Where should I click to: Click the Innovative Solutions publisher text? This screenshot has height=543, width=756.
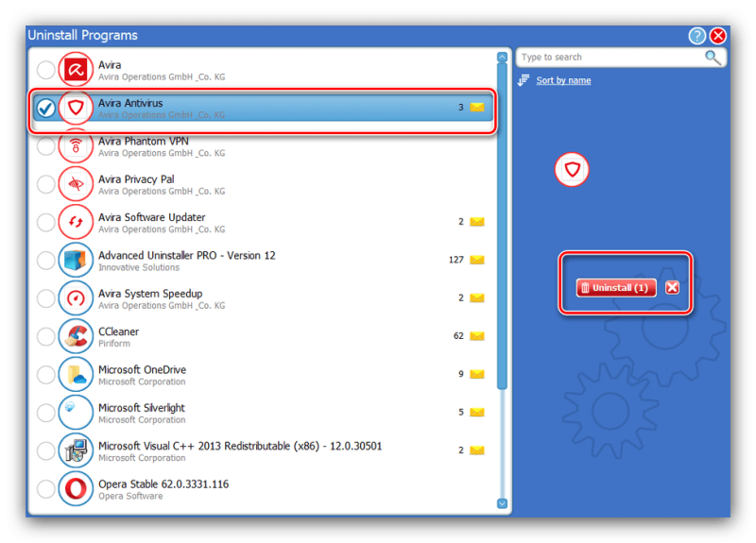[x=139, y=267]
